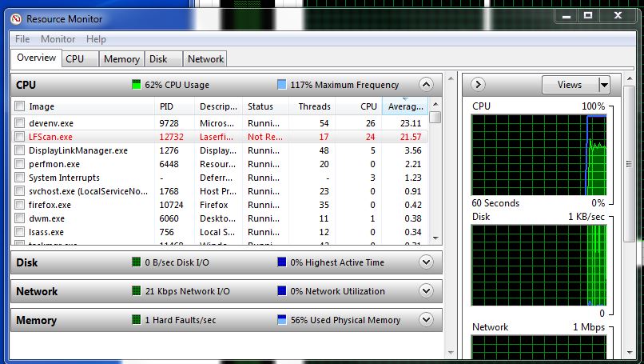Collapse the graphs pane with arrow button

478,85
